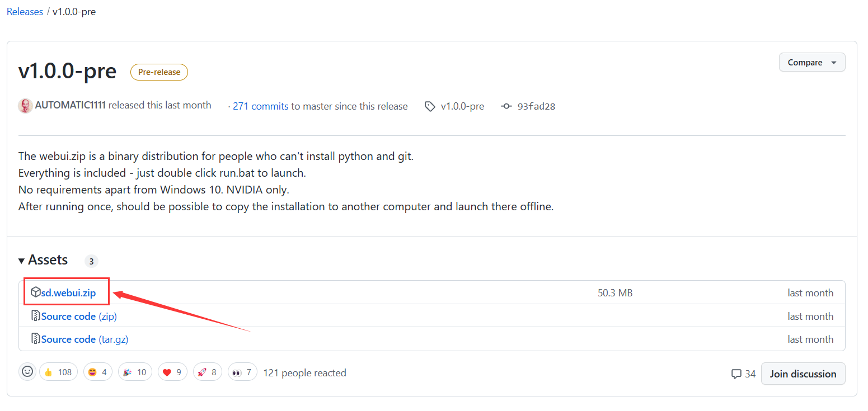The height and width of the screenshot is (411, 868).
Task: Click the Assets count badge showing 3
Action: pyautogui.click(x=91, y=261)
